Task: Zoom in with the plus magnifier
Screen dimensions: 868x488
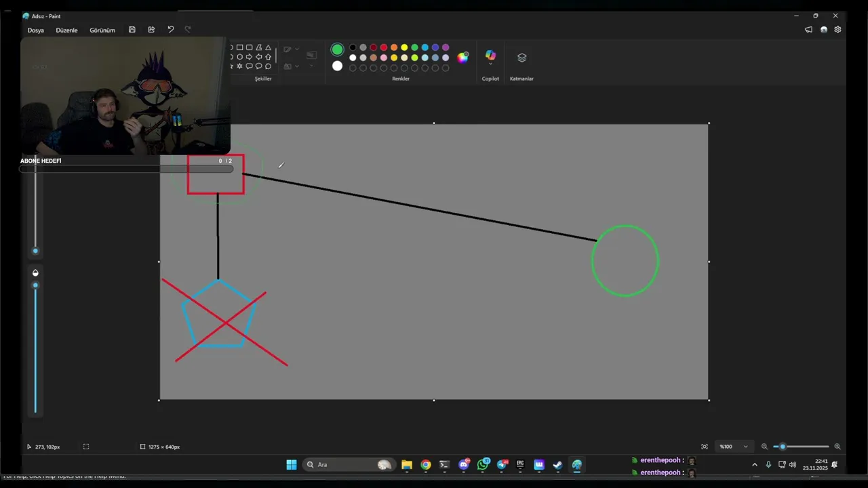Action: (x=837, y=447)
